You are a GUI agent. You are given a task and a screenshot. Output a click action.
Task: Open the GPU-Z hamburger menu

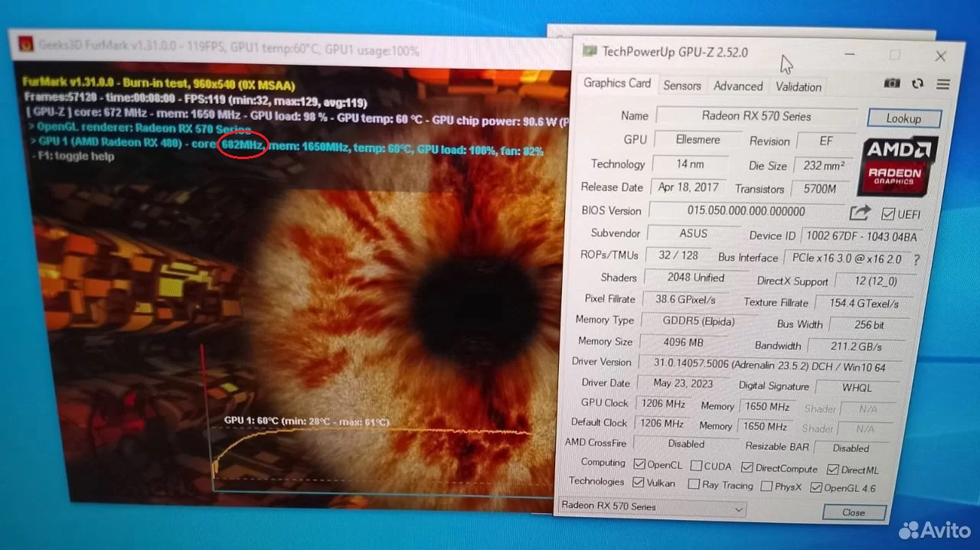(943, 84)
